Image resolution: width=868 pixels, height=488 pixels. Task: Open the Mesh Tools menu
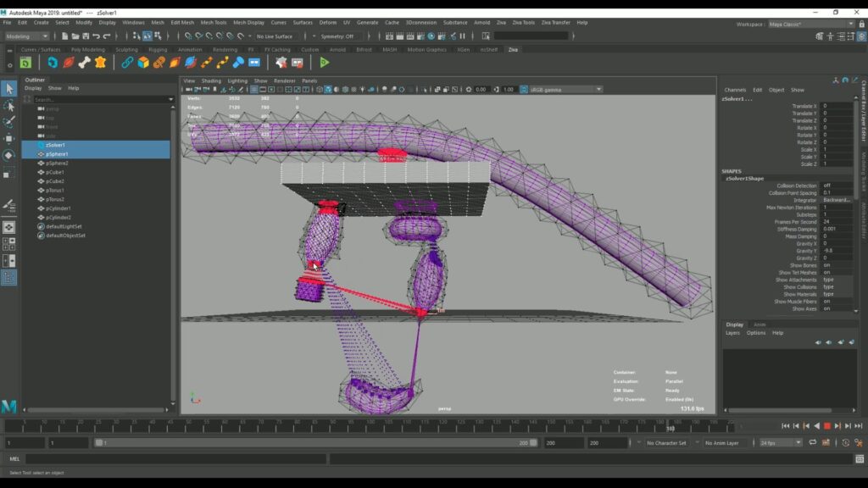tap(213, 23)
